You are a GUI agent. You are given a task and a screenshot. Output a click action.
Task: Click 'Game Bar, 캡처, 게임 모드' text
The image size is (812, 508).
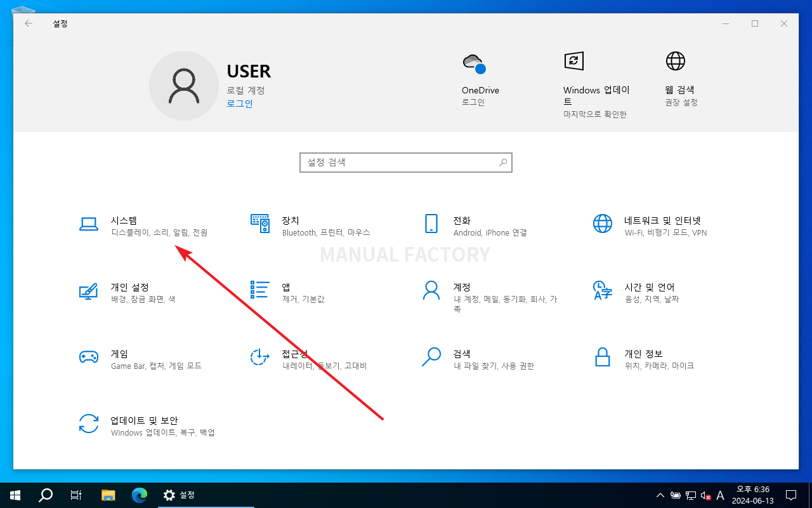(156, 366)
